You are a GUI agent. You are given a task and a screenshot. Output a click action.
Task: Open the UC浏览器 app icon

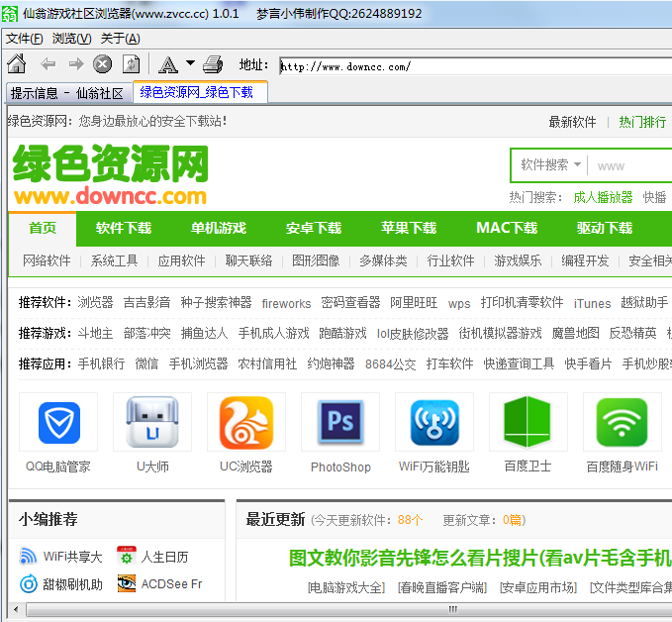[246, 423]
